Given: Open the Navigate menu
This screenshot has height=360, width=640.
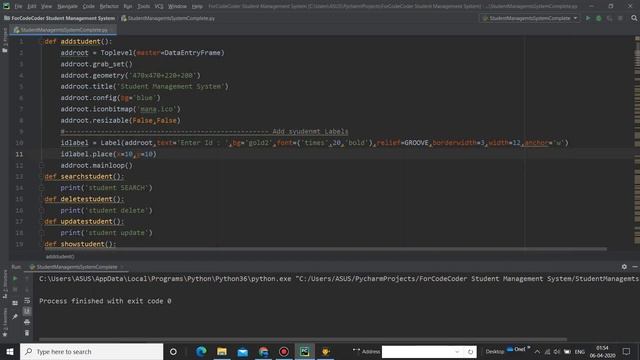Looking at the screenshot, I should pyautogui.click(x=67, y=7).
